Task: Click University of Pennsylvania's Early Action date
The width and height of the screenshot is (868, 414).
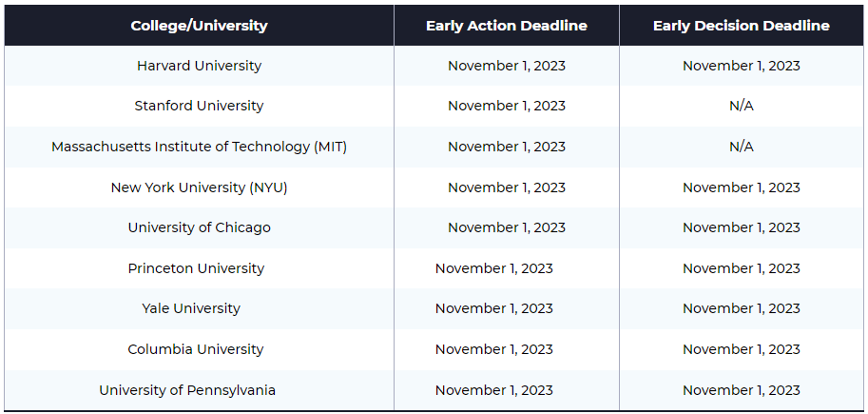Action: [493, 390]
